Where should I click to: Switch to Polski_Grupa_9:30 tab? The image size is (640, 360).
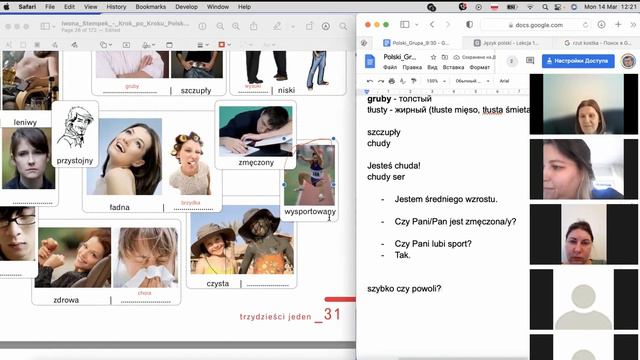point(416,43)
